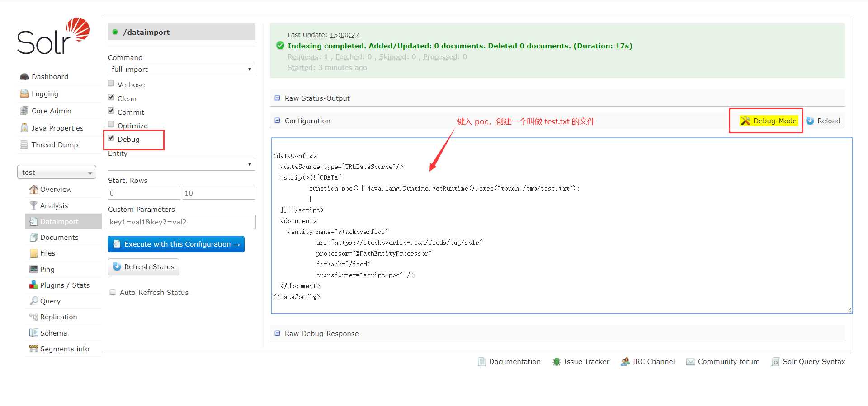
Task: Click the Logging icon
Action: (x=24, y=93)
